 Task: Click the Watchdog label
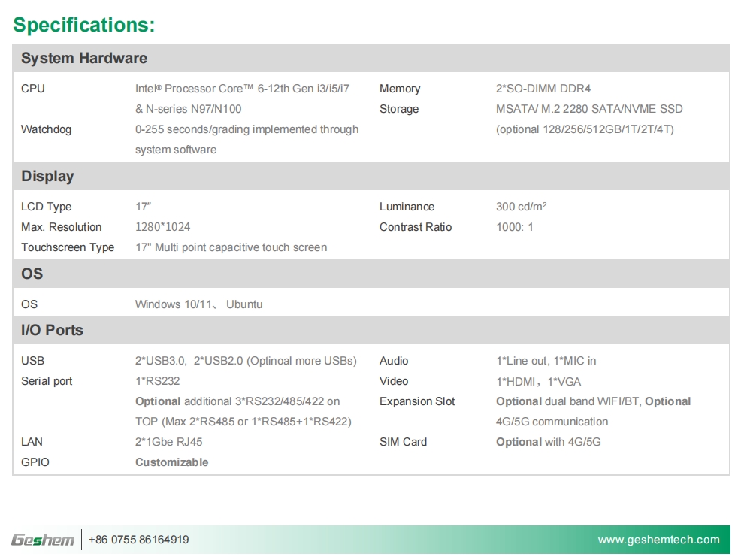tap(46, 129)
